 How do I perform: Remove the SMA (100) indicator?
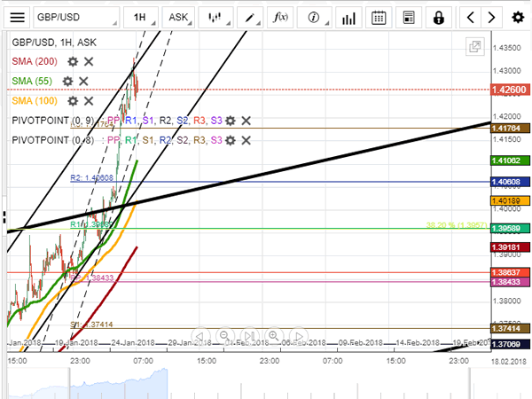[89, 101]
